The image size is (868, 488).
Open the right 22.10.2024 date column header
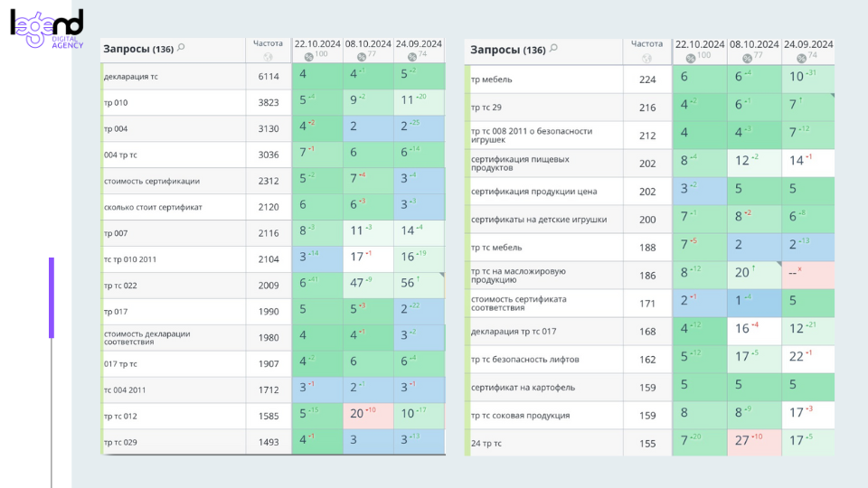tap(700, 43)
